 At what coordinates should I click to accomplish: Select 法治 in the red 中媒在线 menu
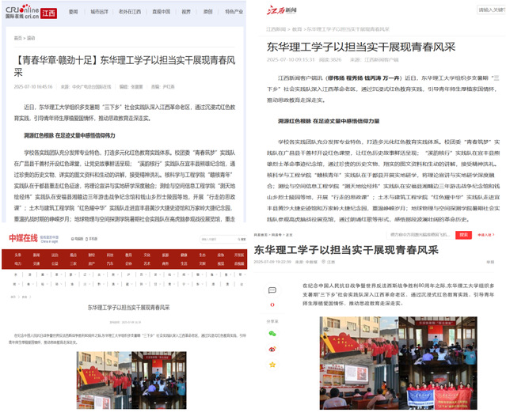pyautogui.click(x=55, y=255)
